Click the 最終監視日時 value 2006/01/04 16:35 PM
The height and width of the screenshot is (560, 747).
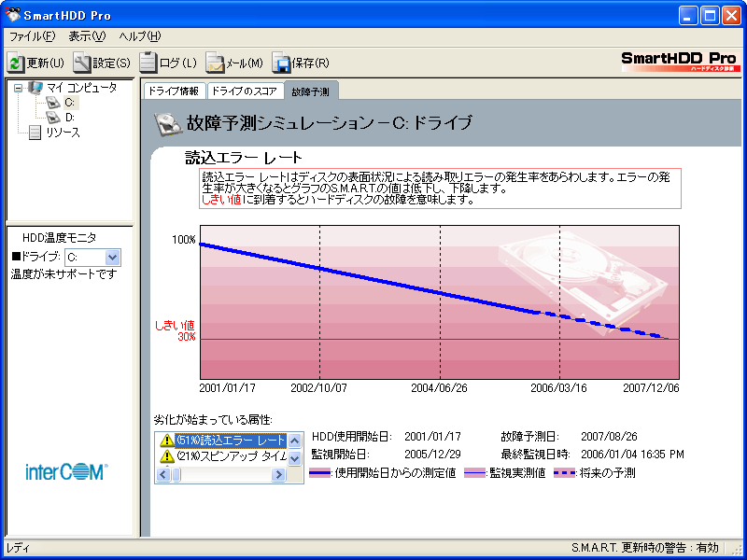(633, 455)
